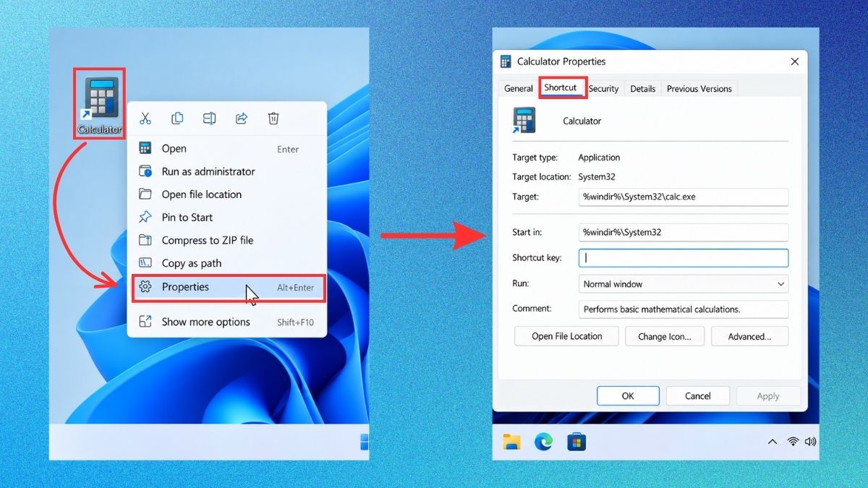
Task: Choose Run as administrator
Action: 227,171
